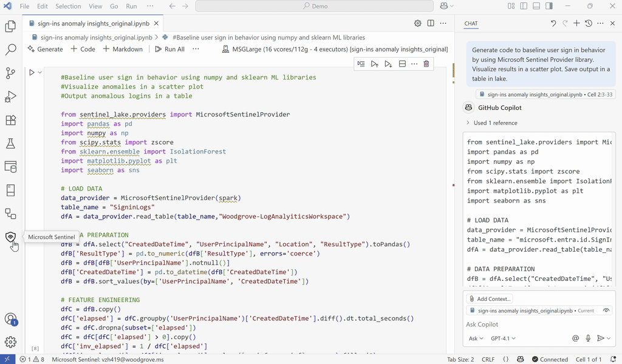
Task: Delete the cell with trash icon
Action: 426,64
